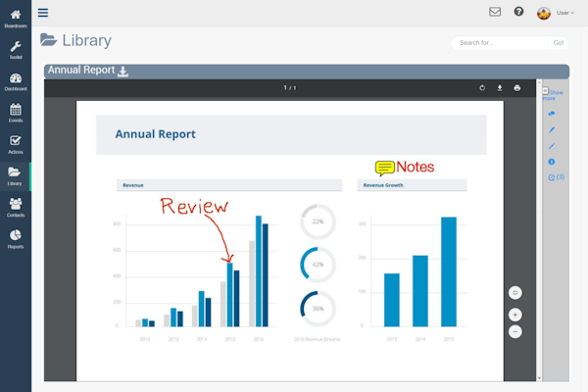Go to Dashboard in the sidebar
The width and height of the screenshot is (588, 392).
pos(16,79)
